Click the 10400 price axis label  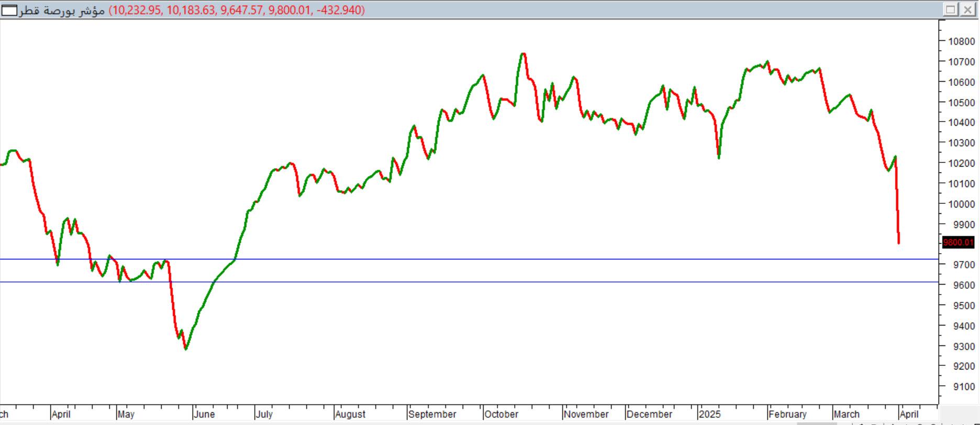pos(962,123)
